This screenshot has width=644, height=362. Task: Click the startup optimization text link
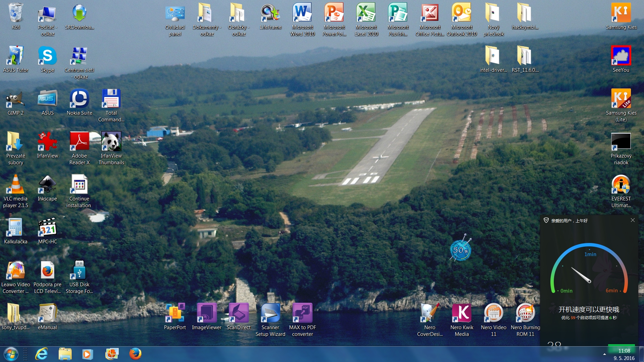click(589, 318)
